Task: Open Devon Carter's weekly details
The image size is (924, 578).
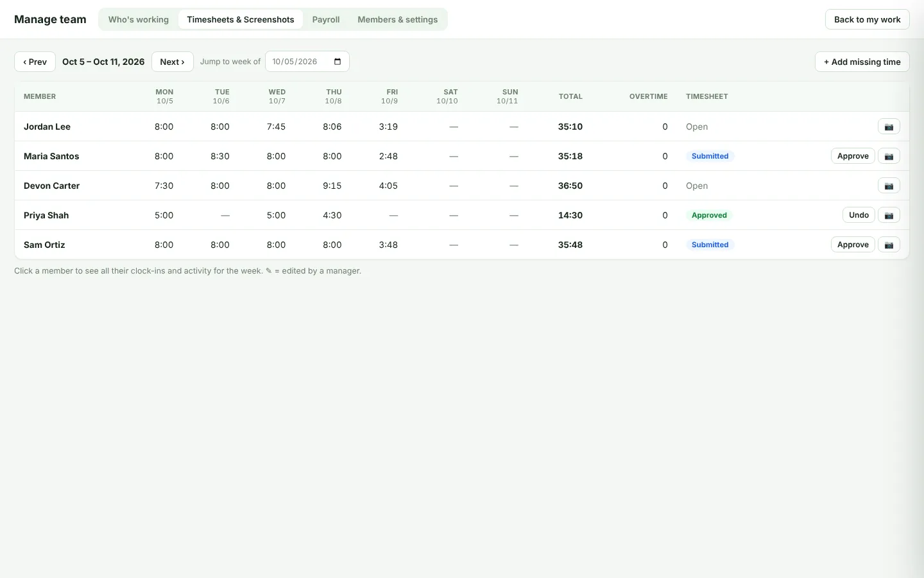Action: coord(51,186)
